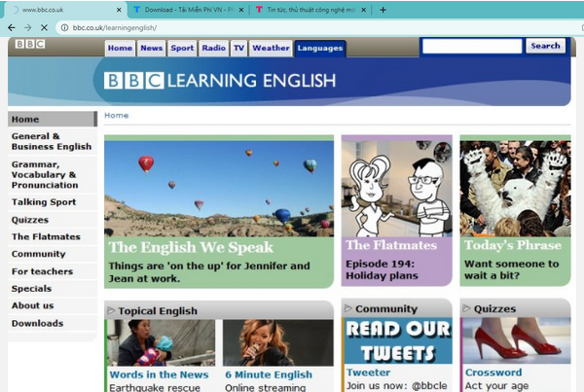Open Community in the left sidebar

(52, 254)
